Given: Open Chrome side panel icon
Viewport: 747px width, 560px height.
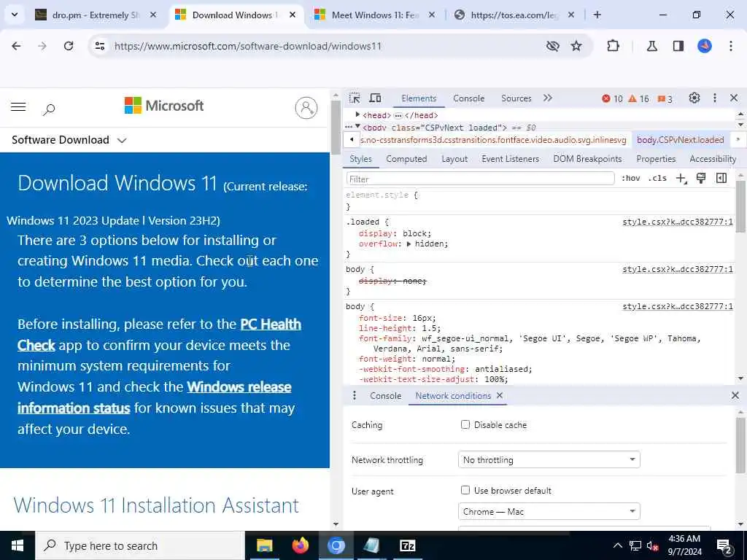Looking at the screenshot, I should (x=678, y=46).
